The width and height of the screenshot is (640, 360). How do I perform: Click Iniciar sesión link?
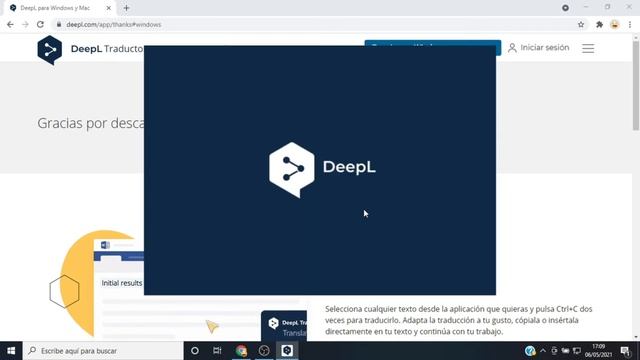click(x=538, y=48)
